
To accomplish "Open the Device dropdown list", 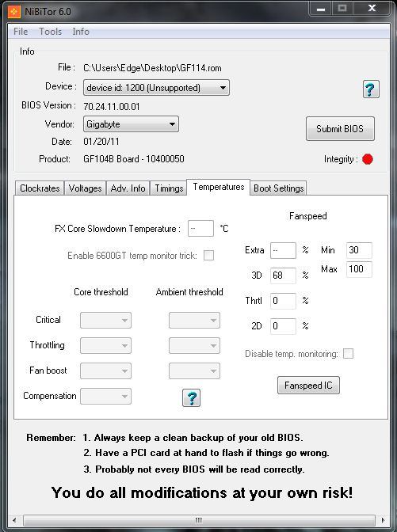I will coord(156,88).
